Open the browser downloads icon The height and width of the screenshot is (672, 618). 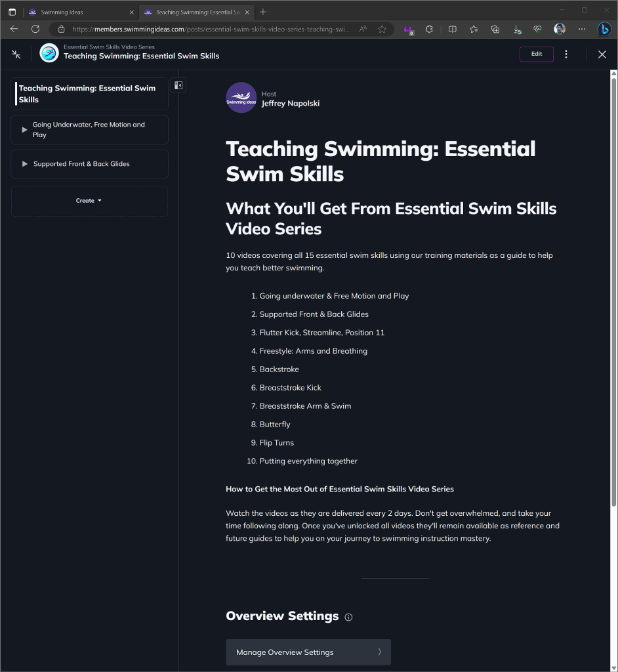pyautogui.click(x=516, y=29)
